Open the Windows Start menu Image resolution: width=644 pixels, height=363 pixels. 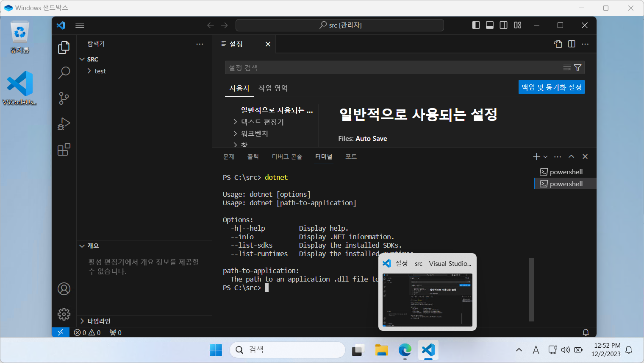tap(216, 350)
